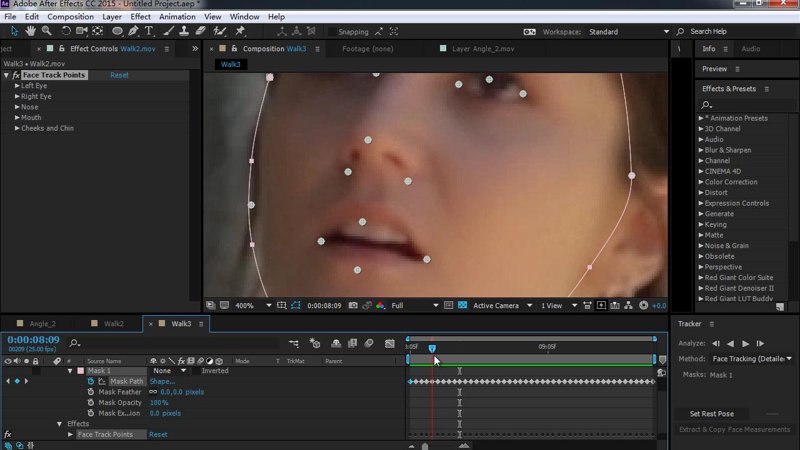The image size is (800, 450).
Task: Select the Zoom magnifier tool
Action: 46,31
